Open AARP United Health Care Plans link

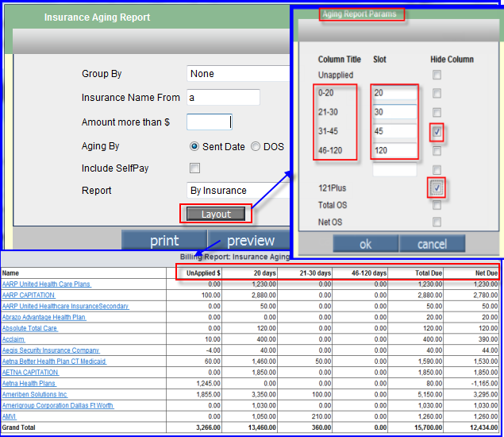pos(47,284)
